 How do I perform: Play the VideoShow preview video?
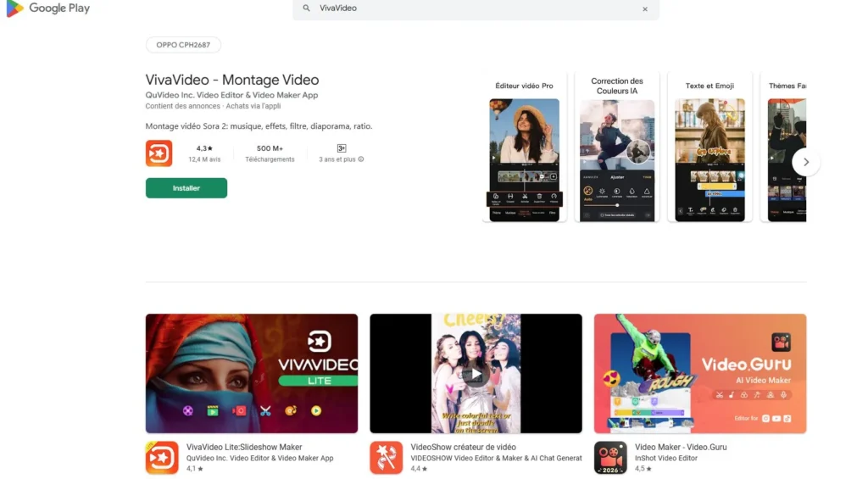click(x=476, y=375)
